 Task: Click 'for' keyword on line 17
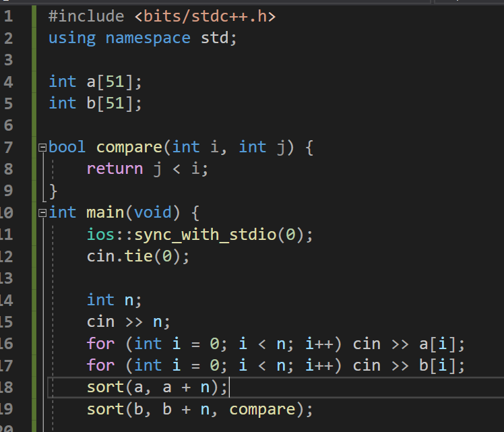tap(100, 365)
